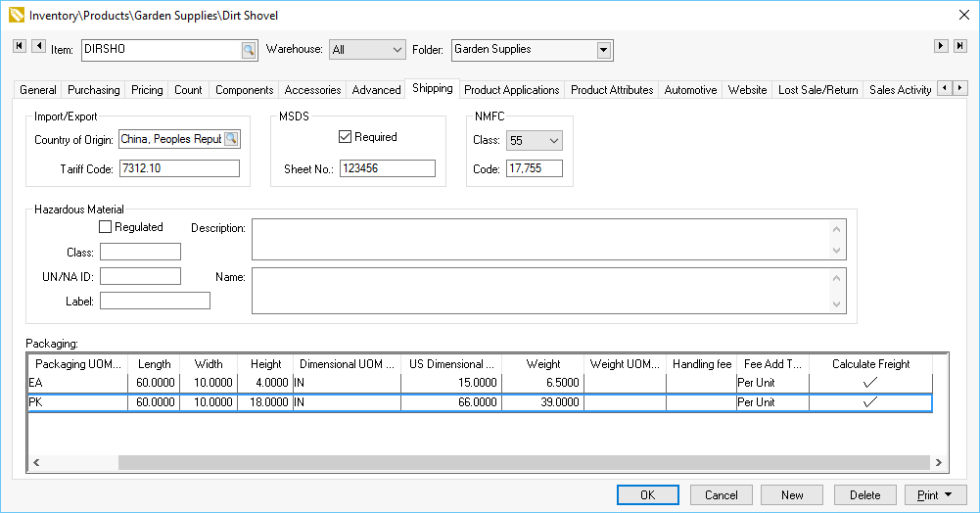
Task: Toggle Calculate Freight for EA row
Action: click(869, 383)
